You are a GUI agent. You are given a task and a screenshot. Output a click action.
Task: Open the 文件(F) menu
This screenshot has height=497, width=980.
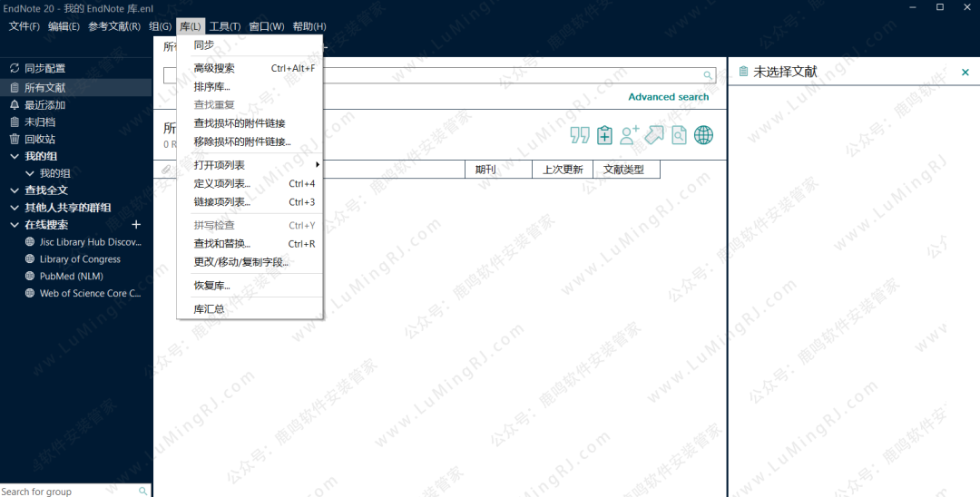(24, 26)
